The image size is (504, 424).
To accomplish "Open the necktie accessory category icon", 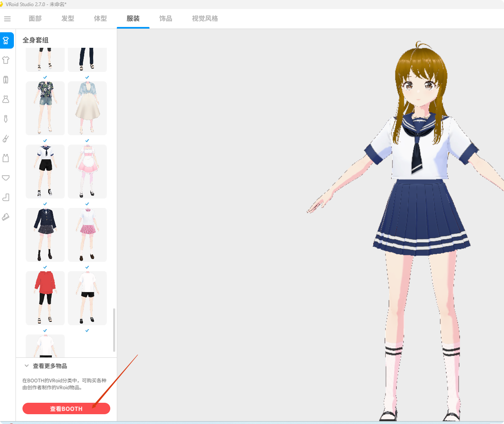I will point(6,119).
